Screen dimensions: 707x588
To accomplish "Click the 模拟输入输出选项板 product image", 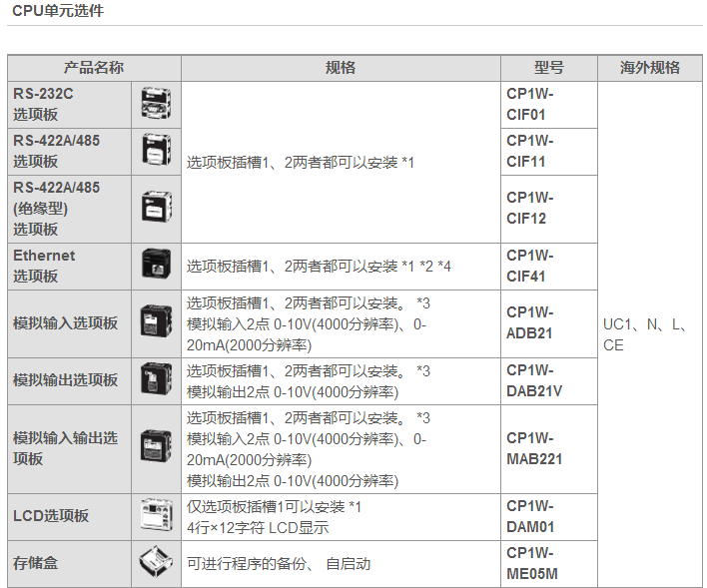I will 156,447.
